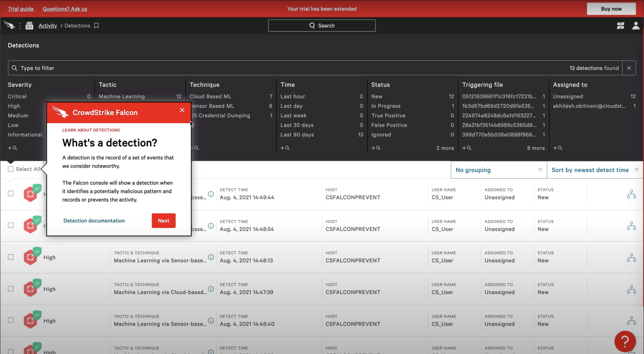The image size is (644, 354).
Task: Click the info icon on the 14:48:13 detection
Action: point(211,257)
